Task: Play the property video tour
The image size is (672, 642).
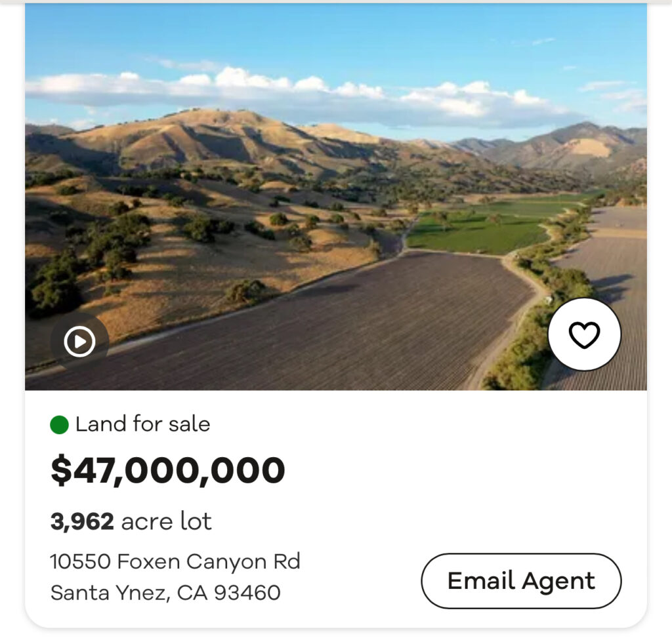Action: click(79, 342)
